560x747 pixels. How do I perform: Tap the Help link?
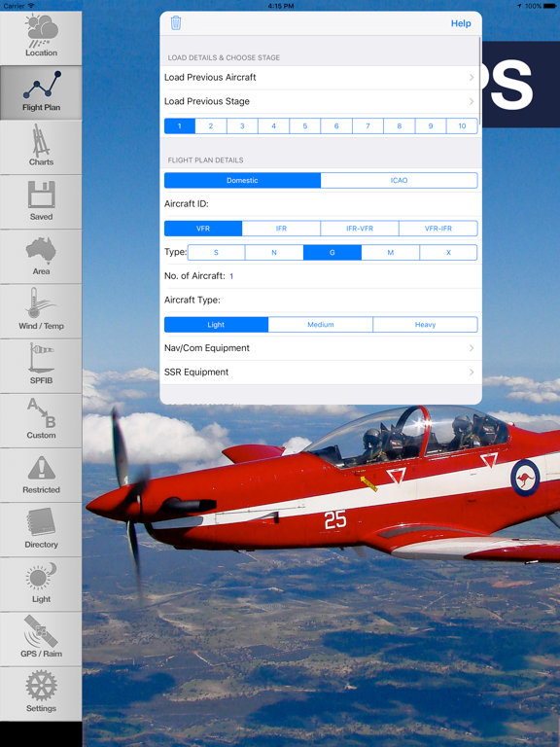click(461, 23)
